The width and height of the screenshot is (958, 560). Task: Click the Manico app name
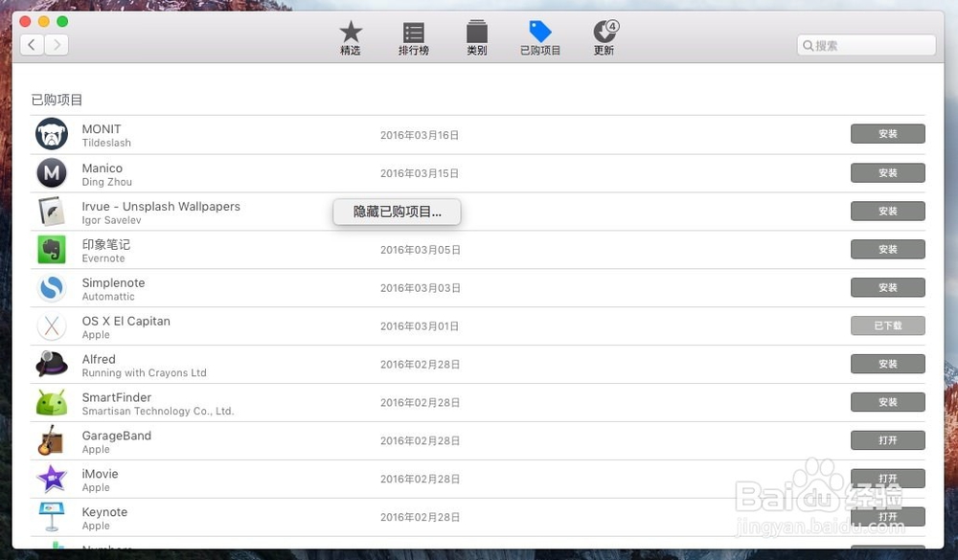(x=103, y=168)
